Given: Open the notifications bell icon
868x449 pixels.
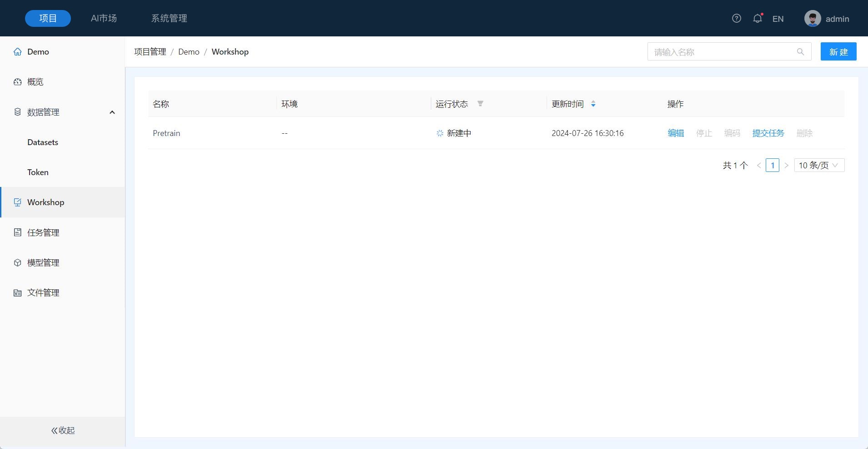Looking at the screenshot, I should 757,19.
